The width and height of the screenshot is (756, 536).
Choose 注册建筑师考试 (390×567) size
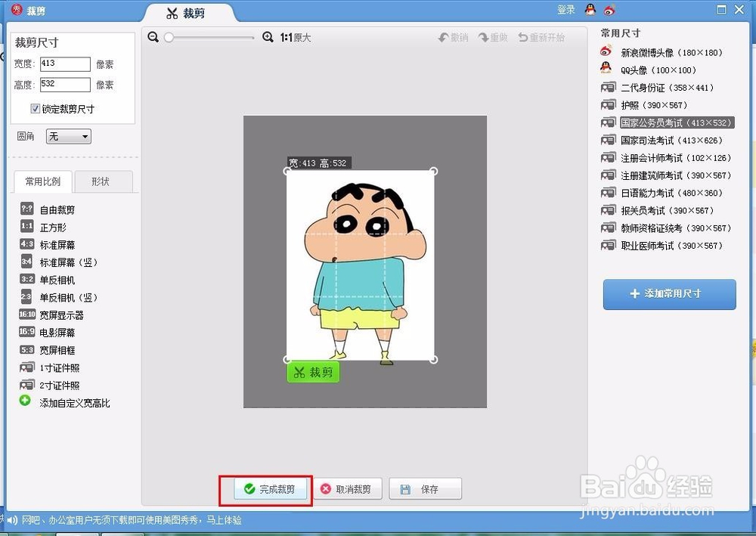[x=666, y=175]
